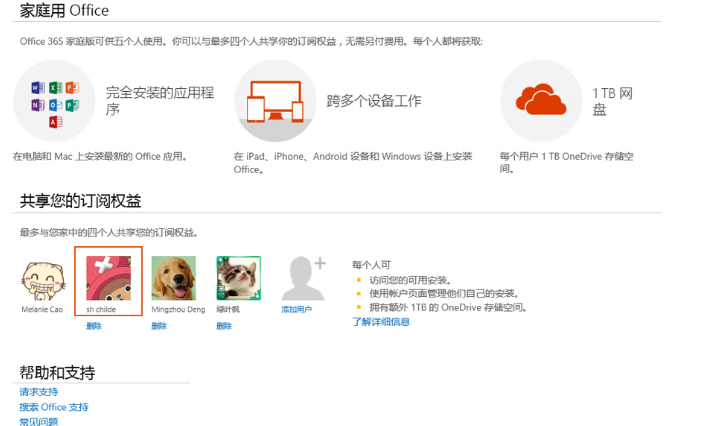Viewport: 720px width, 426px height.
Task: Click 删除 under sh childe
Action: pos(94,326)
